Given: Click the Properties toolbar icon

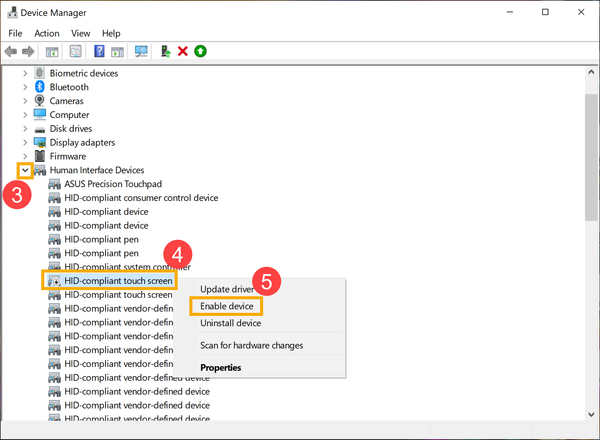Looking at the screenshot, I should click(75, 51).
